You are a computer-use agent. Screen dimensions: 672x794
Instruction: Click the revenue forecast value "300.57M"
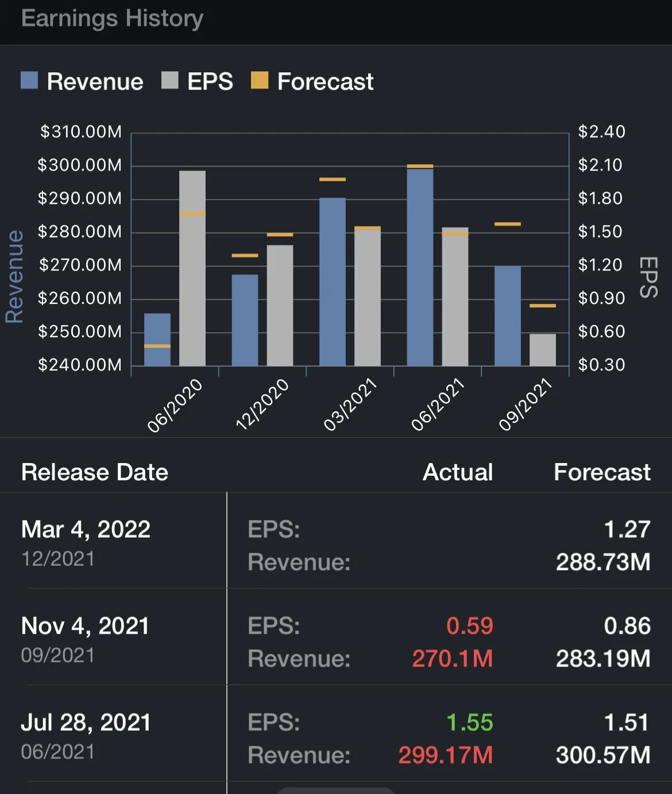603,755
